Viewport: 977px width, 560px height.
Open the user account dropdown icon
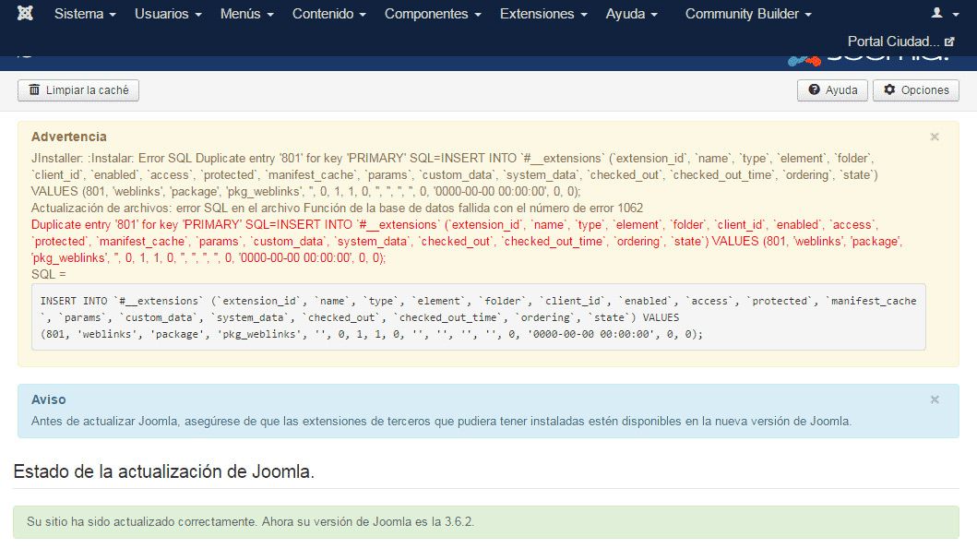pos(945,13)
